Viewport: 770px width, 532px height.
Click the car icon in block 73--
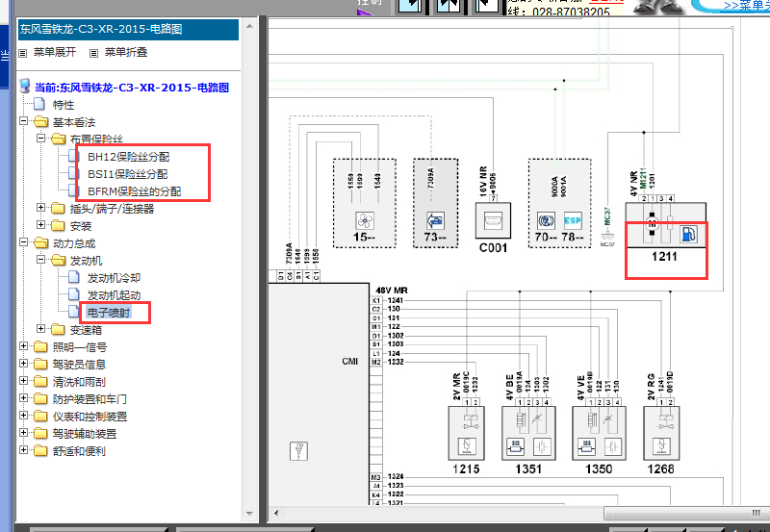tap(435, 220)
